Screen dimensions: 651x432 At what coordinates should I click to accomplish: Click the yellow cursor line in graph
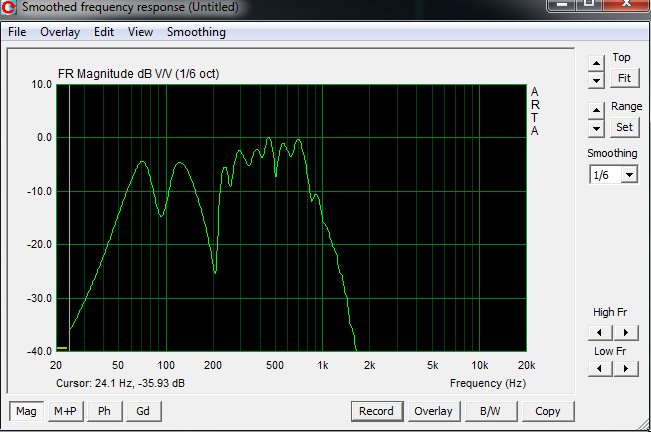69,218
